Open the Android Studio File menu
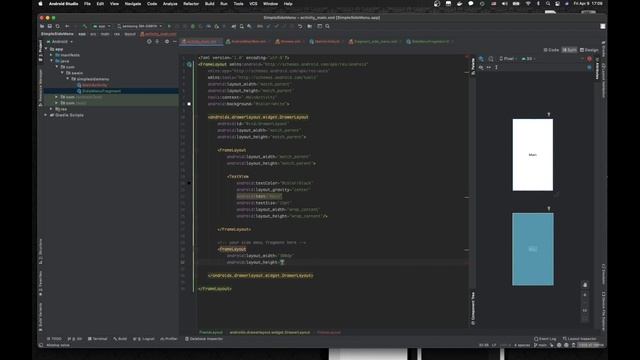 [x=87, y=4]
